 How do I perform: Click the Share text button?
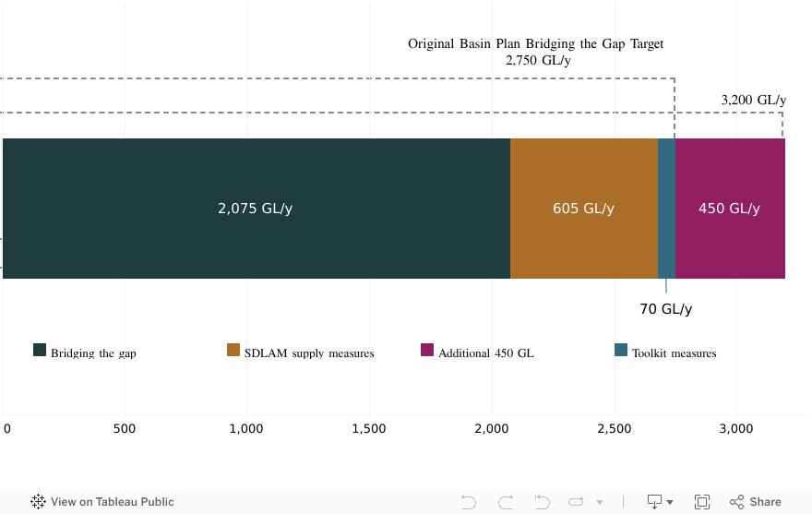[765, 502]
